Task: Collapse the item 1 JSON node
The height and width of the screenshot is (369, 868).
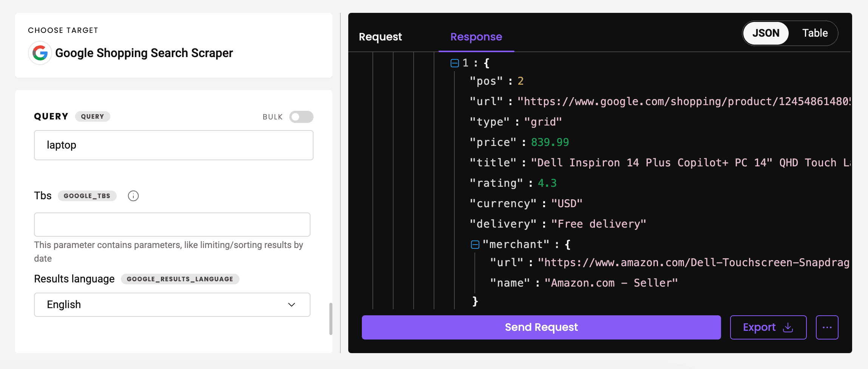Action: (x=455, y=63)
